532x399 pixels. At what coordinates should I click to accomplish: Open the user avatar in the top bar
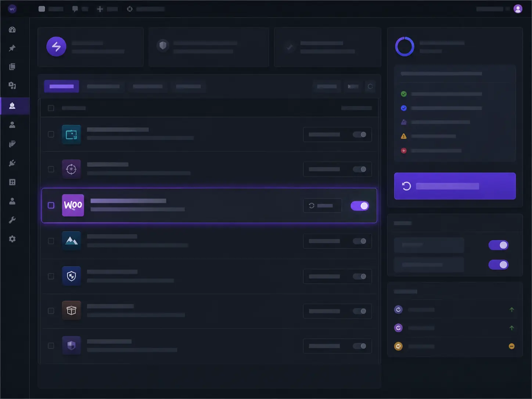[518, 9]
